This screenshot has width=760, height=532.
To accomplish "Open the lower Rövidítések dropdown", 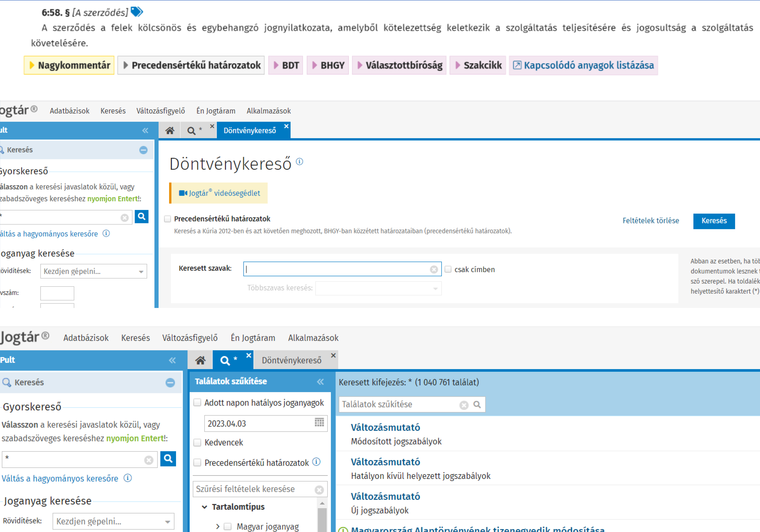I will (167, 521).
